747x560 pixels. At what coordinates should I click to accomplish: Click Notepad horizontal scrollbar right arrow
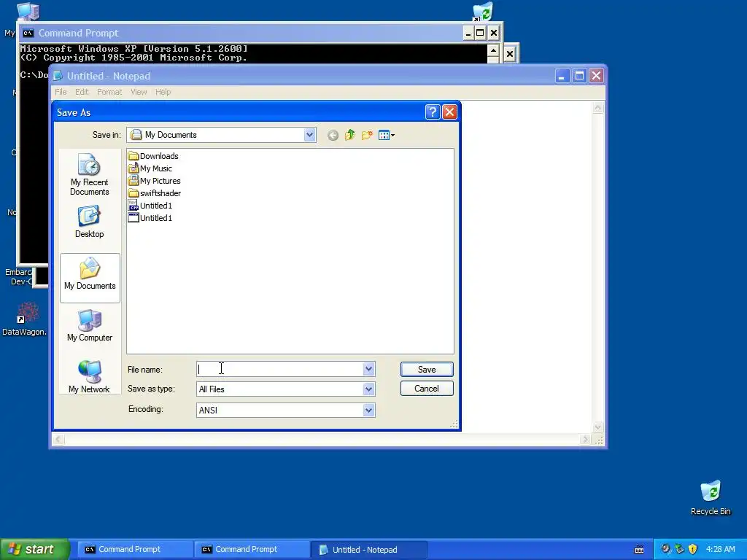click(x=586, y=440)
